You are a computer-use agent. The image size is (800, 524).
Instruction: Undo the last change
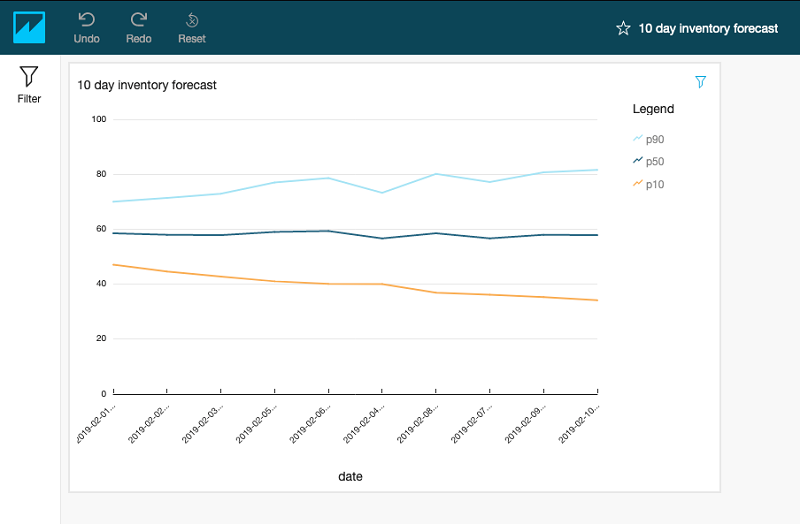pos(86,28)
